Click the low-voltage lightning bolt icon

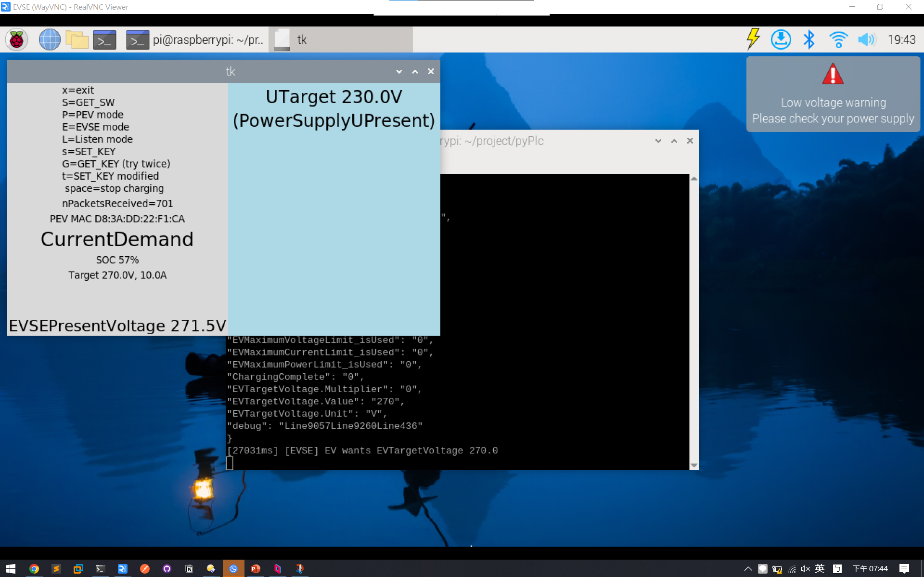click(x=753, y=40)
